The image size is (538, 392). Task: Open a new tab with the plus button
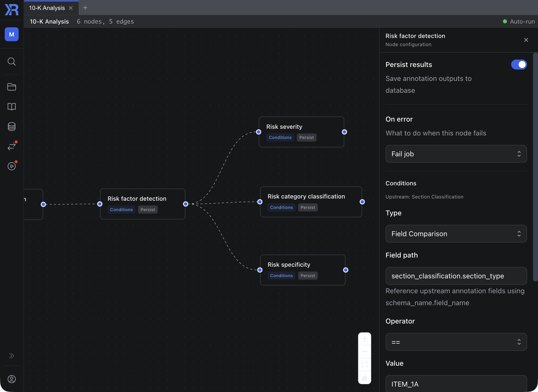coord(85,8)
